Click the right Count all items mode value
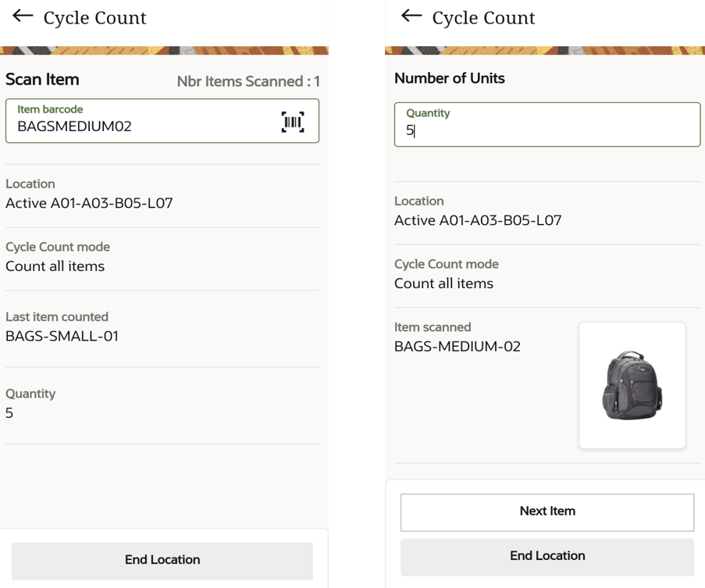Viewport: 705px width, 588px height. (443, 283)
